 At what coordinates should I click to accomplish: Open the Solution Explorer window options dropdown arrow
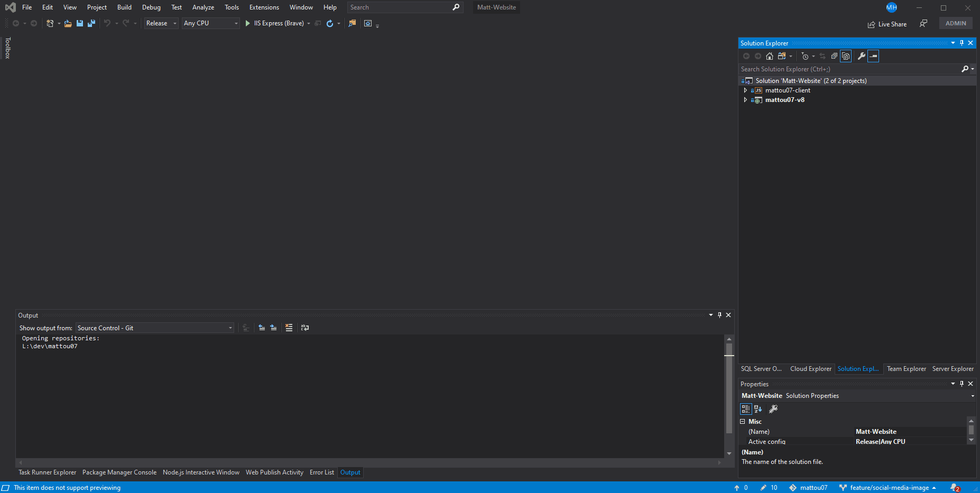click(x=953, y=43)
